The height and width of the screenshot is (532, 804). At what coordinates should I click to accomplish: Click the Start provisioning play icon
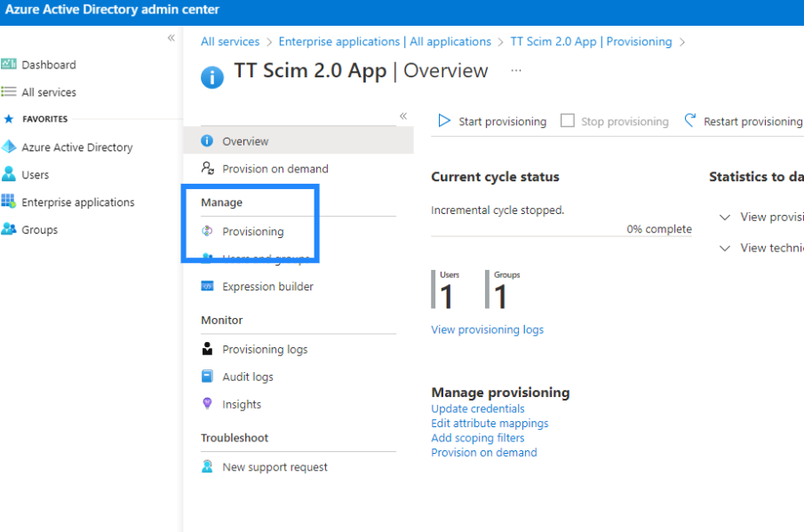444,121
